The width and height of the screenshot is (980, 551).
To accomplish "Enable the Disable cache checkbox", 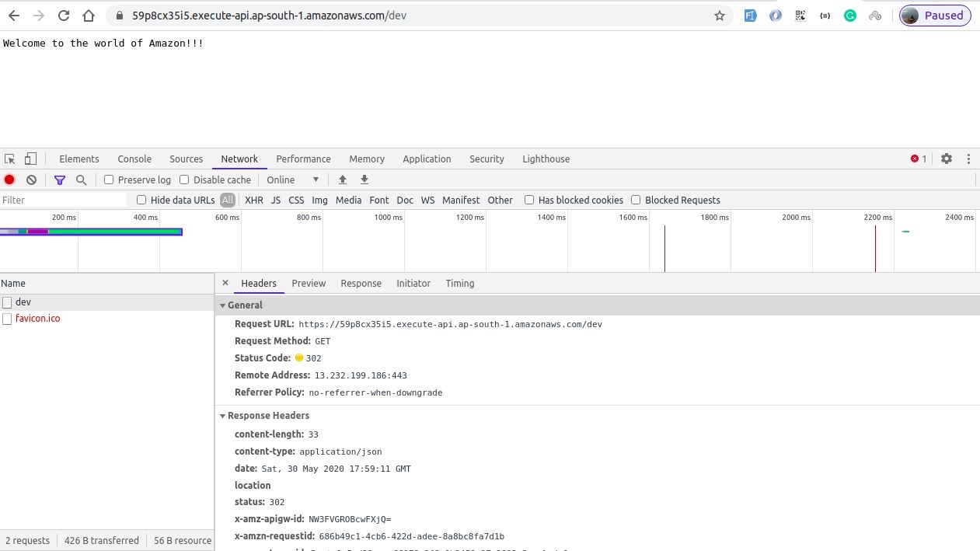I will coord(183,180).
